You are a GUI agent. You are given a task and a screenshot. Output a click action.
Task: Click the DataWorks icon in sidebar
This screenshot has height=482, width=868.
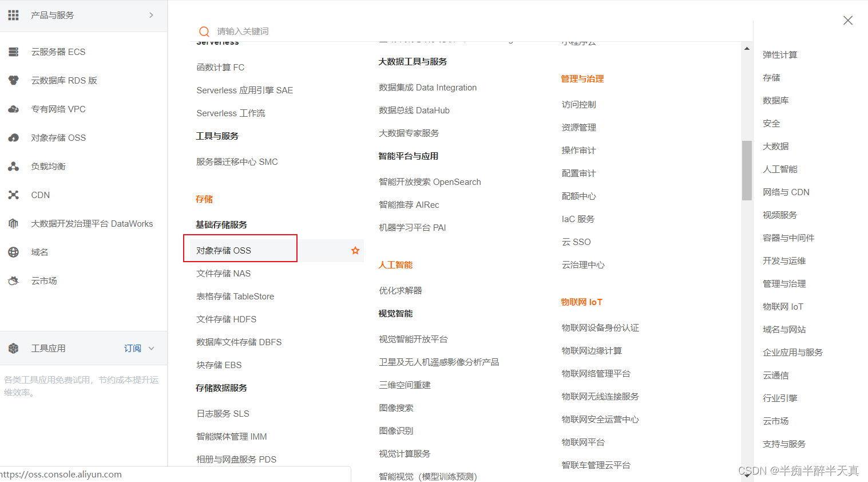pyautogui.click(x=13, y=223)
